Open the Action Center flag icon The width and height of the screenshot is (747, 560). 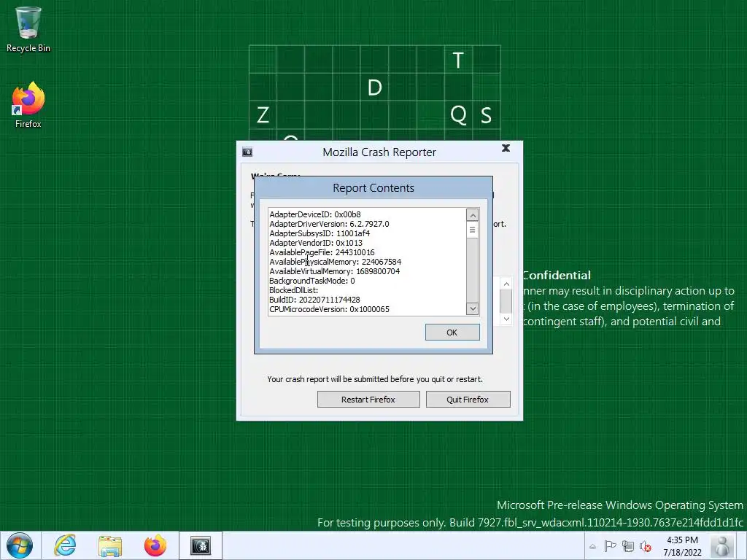(610, 546)
